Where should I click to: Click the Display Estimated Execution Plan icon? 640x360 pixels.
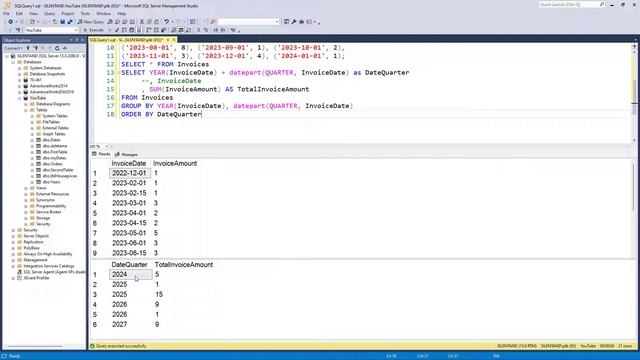click(x=124, y=30)
